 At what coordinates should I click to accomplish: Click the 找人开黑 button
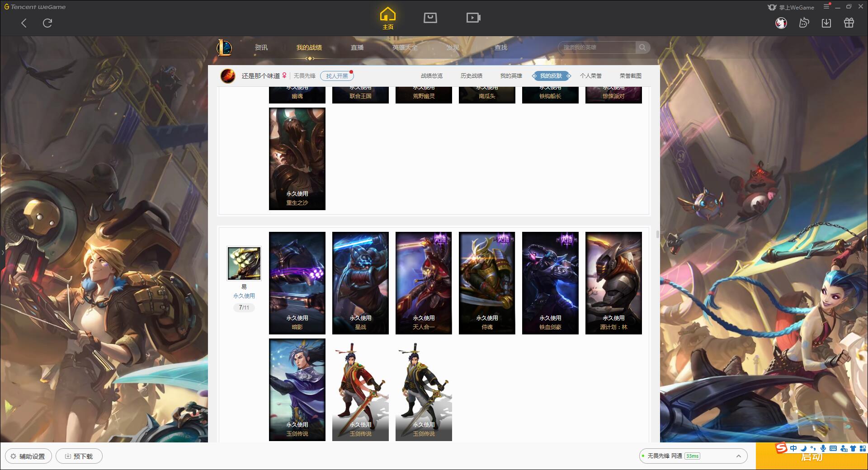(337, 76)
